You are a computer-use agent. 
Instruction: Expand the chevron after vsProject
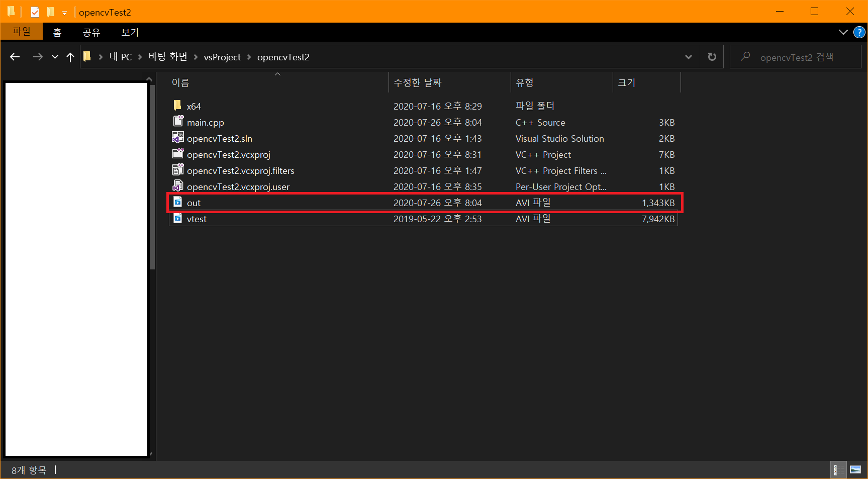249,57
